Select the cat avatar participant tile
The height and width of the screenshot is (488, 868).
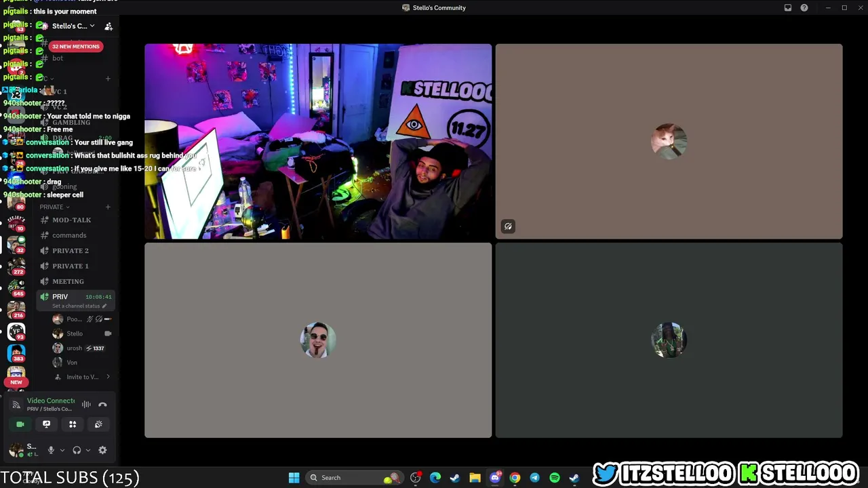669,142
